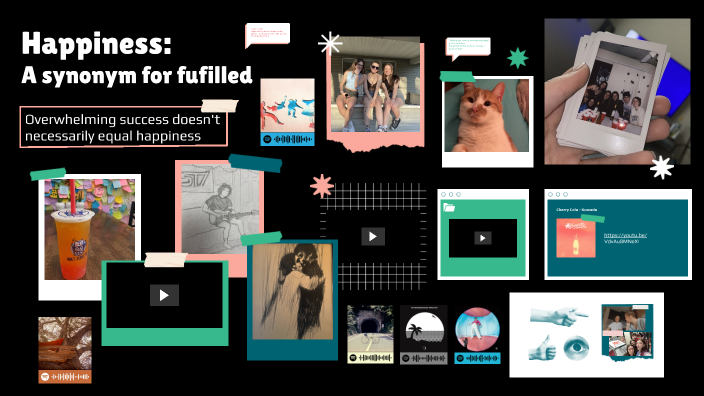Select the embracing couple drawing
Screen dimensions: 704x396
click(293, 291)
